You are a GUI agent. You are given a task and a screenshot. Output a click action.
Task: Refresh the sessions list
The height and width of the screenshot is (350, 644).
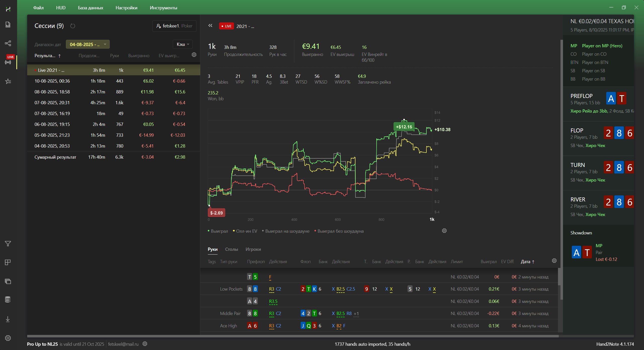tap(73, 26)
